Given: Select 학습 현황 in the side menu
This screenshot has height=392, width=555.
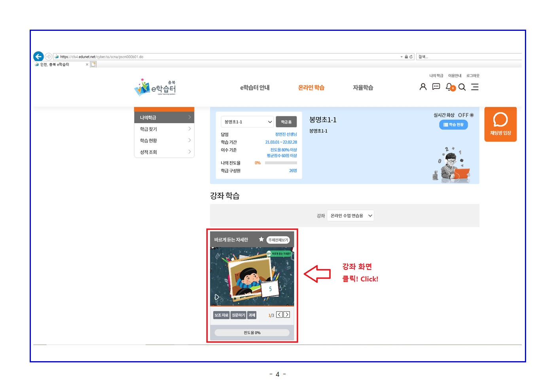Looking at the screenshot, I should (x=164, y=140).
